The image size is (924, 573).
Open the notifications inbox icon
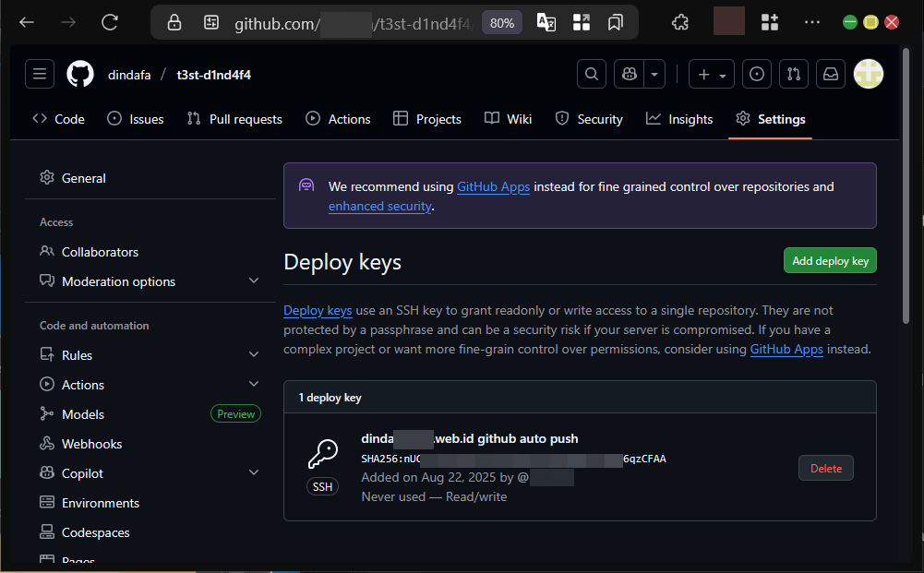click(x=830, y=75)
